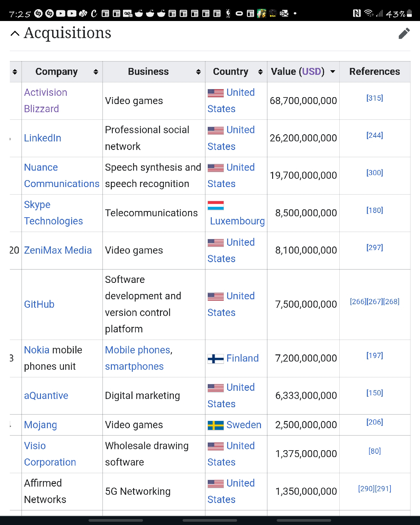Image resolution: width=420 pixels, height=525 pixels.
Task: Tap the pencil edit icon
Action: [x=404, y=33]
